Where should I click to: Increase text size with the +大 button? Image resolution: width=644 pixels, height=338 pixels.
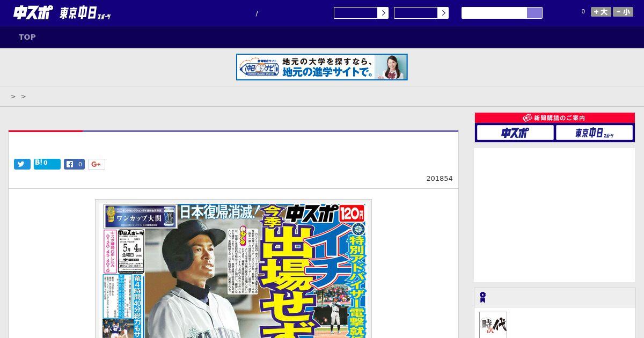coord(601,12)
